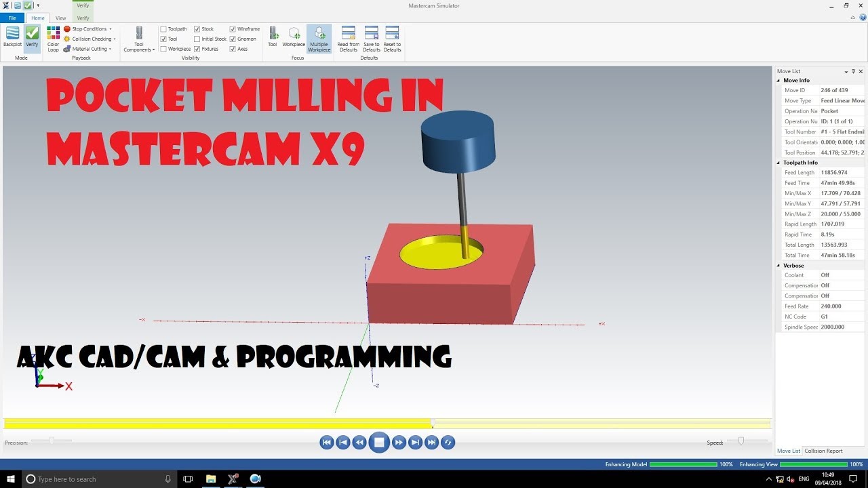The height and width of the screenshot is (488, 868).
Task: Click the Verify quick access toolbar icon
Action: [x=28, y=5]
